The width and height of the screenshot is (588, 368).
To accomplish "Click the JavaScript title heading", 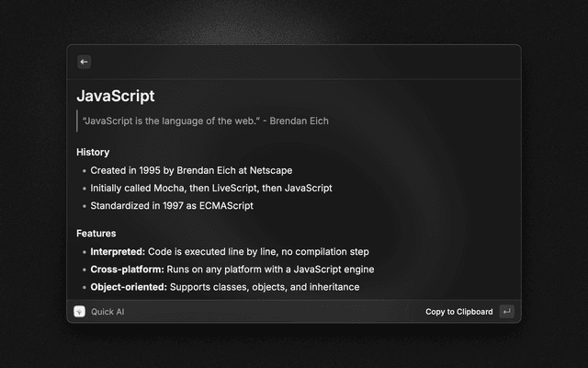I will point(116,96).
